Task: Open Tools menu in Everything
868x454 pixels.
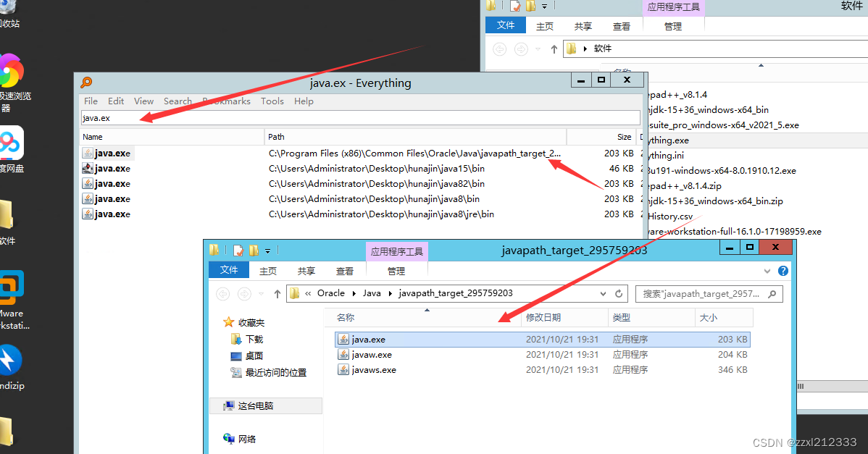Action: tap(272, 101)
